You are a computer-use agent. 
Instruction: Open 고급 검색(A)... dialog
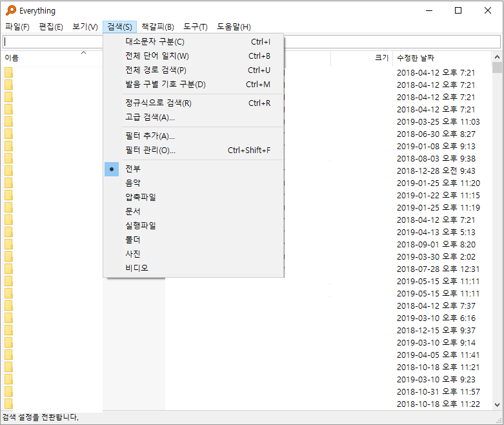pos(194,117)
